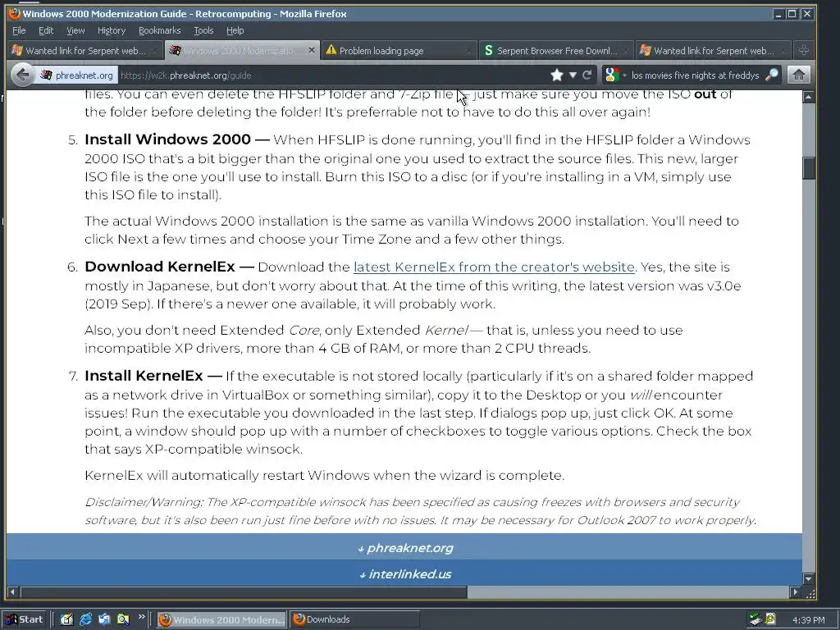Click the Install KernelEx heading
The width and height of the screenshot is (840, 630).
click(x=144, y=376)
